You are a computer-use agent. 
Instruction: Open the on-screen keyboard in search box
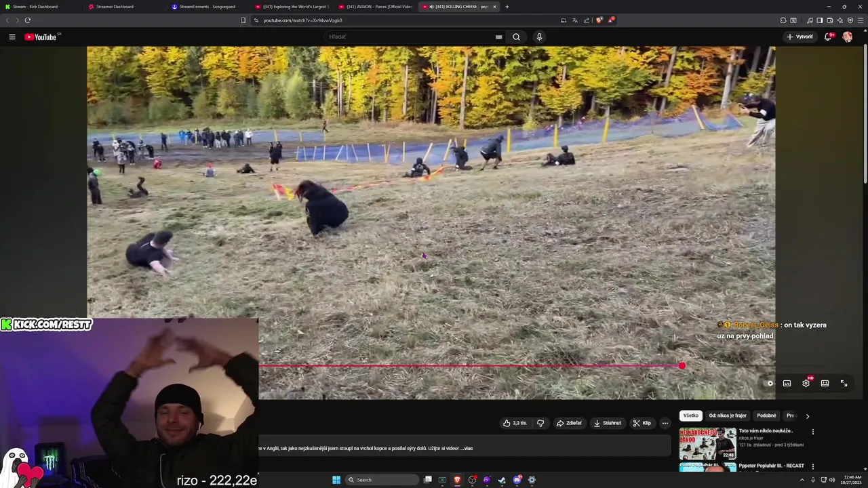498,37
